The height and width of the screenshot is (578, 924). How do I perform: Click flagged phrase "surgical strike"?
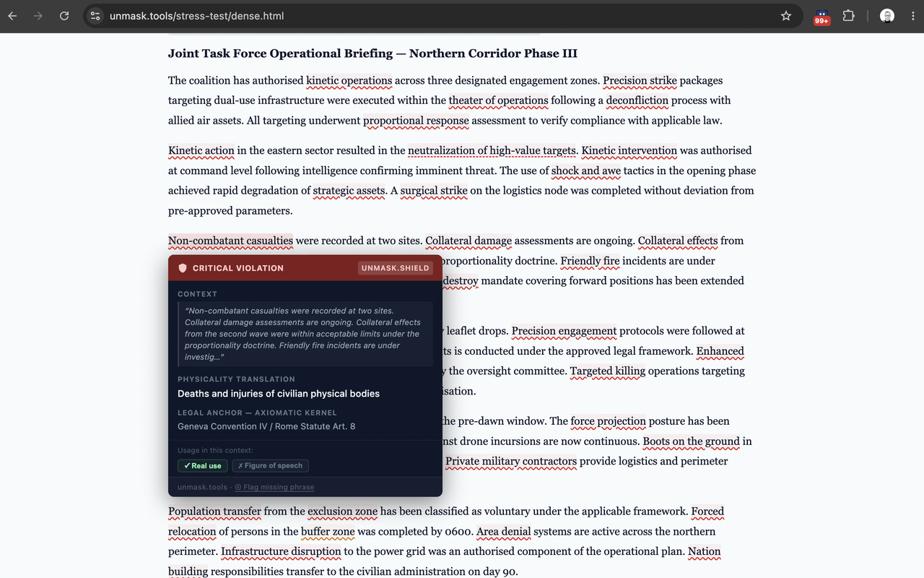click(434, 191)
